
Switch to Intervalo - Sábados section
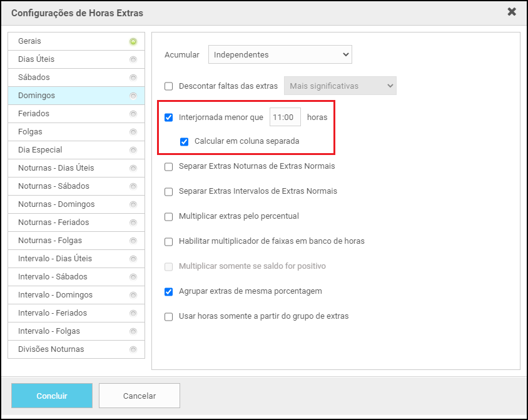(53, 277)
